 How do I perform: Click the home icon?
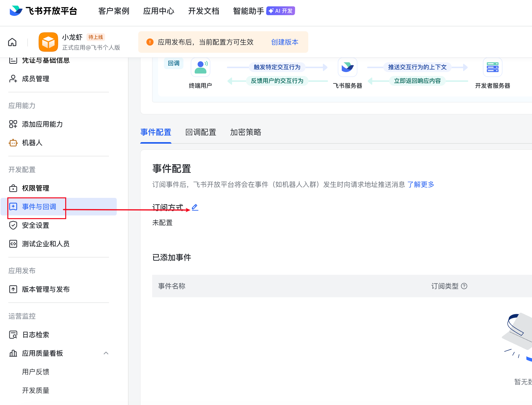coord(12,42)
